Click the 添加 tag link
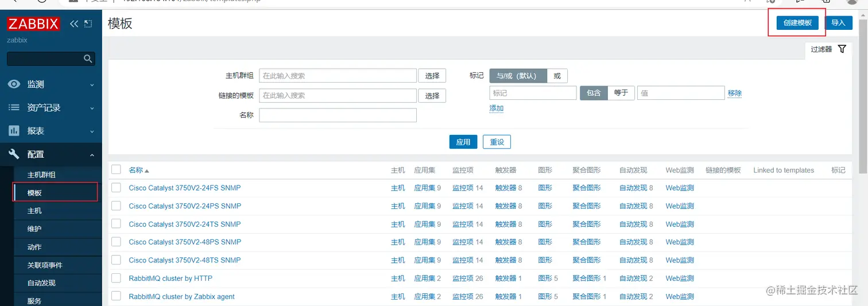This screenshot has width=868, height=306. [x=497, y=108]
